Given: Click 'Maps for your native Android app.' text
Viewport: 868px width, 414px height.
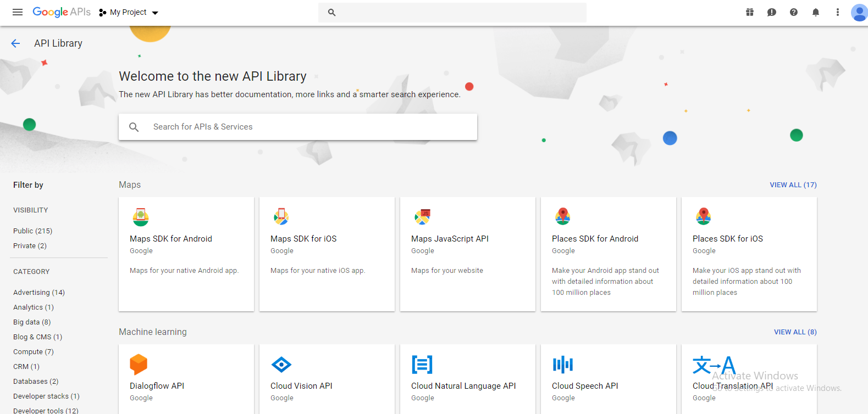Looking at the screenshot, I should (x=184, y=271).
